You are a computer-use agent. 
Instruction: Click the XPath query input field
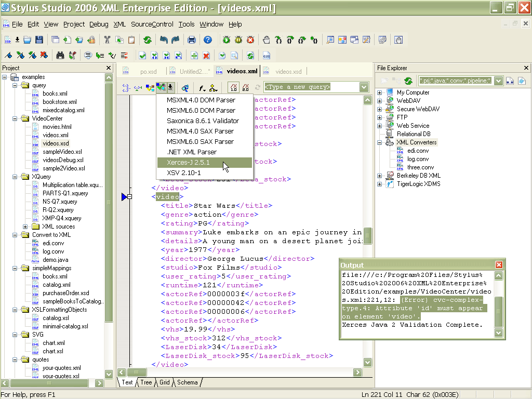[x=312, y=87]
